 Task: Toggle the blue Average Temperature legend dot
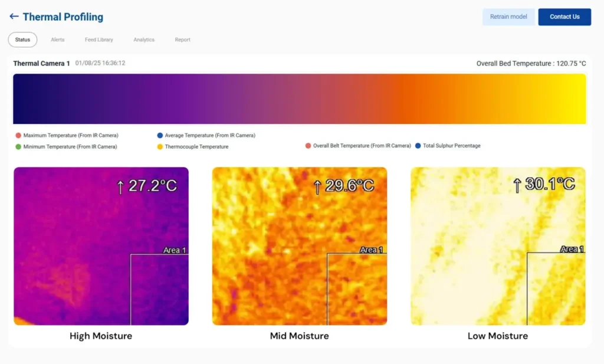[x=160, y=136]
